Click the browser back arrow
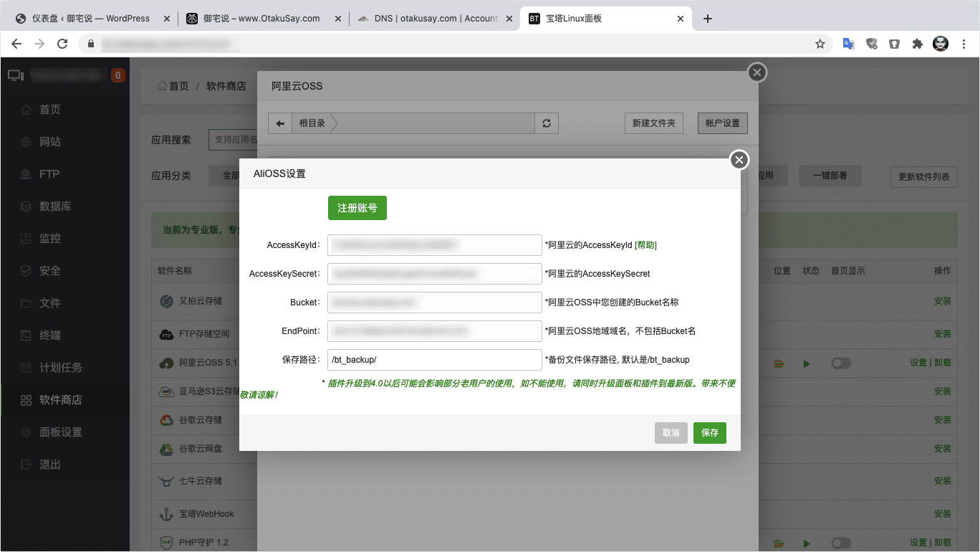Image resolution: width=980 pixels, height=552 pixels. coord(16,44)
